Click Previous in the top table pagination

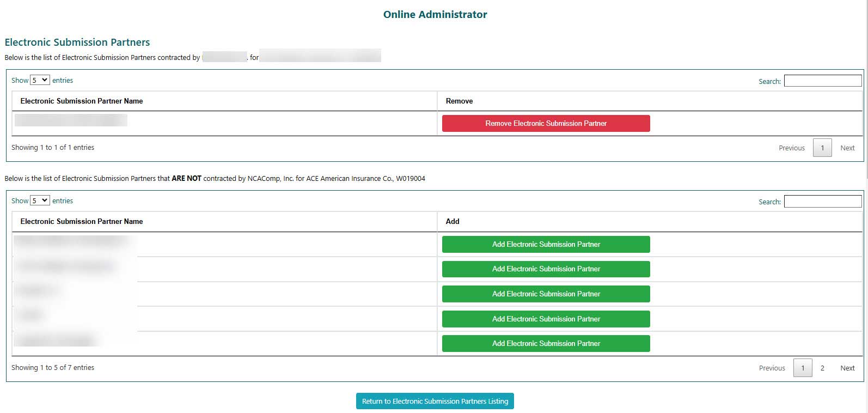pyautogui.click(x=791, y=148)
